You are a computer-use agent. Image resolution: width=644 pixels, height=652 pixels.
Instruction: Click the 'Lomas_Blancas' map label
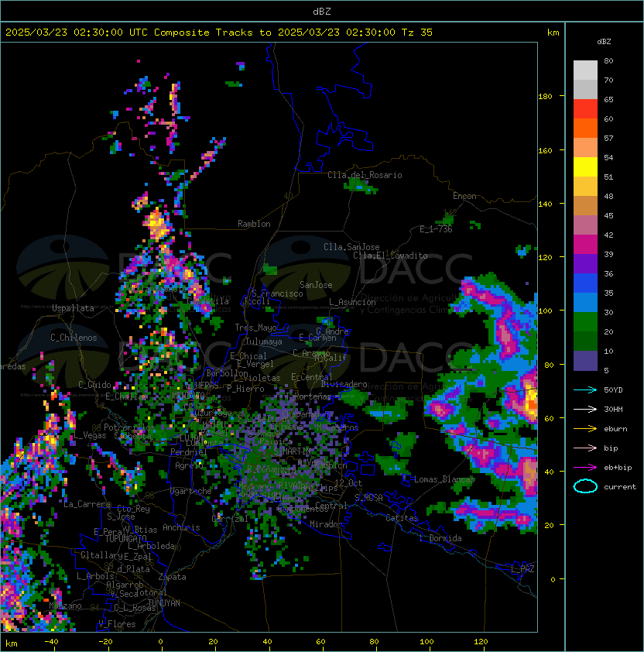click(x=444, y=479)
